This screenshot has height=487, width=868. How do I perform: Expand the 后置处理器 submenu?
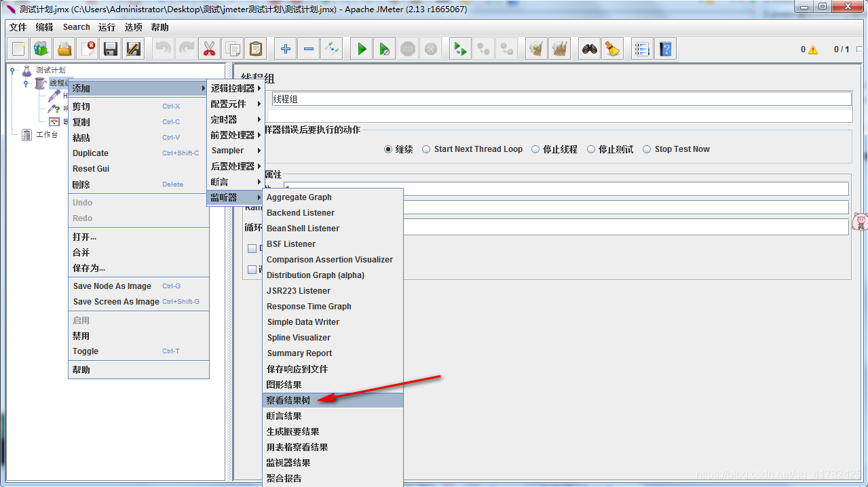tap(235, 166)
